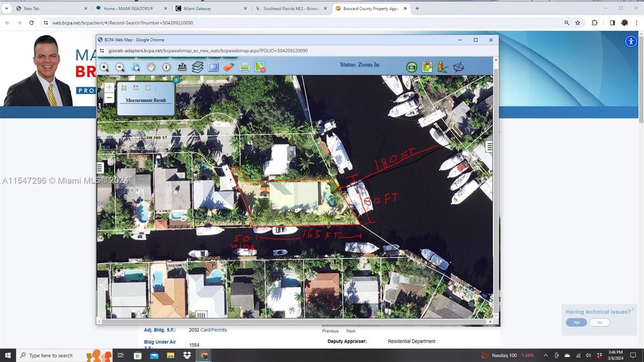Close the Having technical issues prompt
Screen dimensions: 644x362
(632, 309)
